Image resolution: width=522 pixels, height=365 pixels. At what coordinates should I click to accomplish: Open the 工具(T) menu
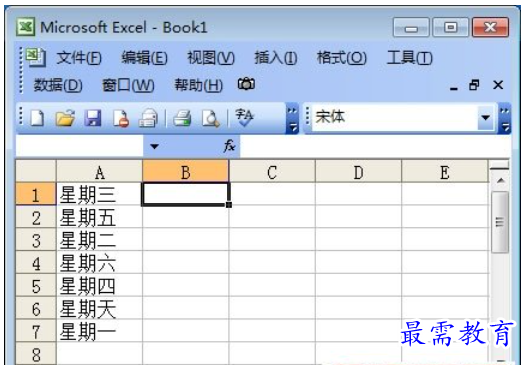(x=409, y=58)
